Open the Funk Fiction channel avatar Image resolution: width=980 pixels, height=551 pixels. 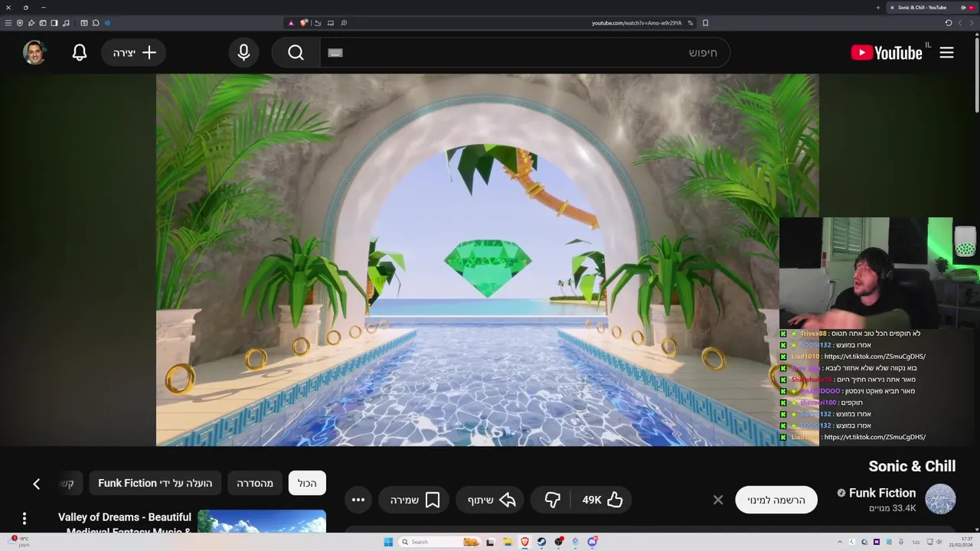pyautogui.click(x=940, y=499)
